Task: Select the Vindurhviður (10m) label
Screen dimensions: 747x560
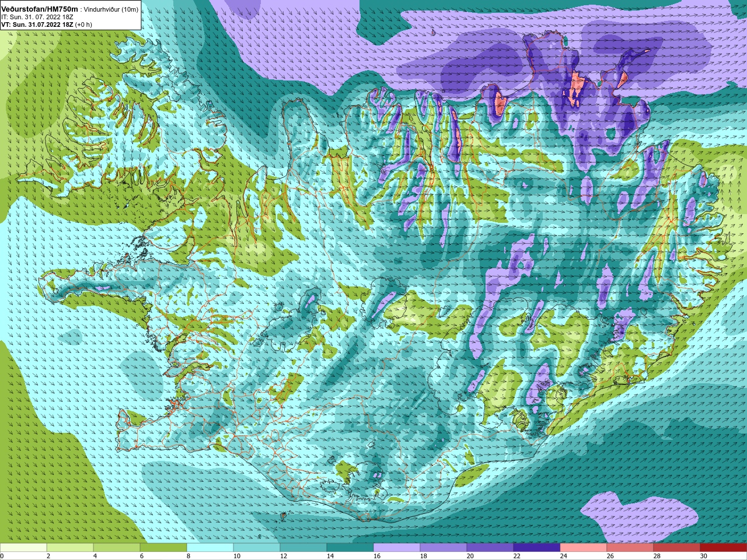Action: 111,9
